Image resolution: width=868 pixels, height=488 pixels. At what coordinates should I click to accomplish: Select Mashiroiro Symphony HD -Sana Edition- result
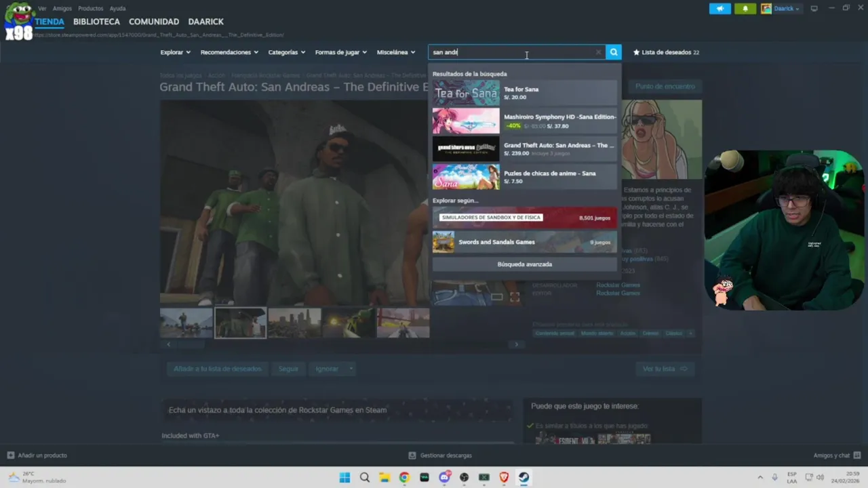point(525,121)
